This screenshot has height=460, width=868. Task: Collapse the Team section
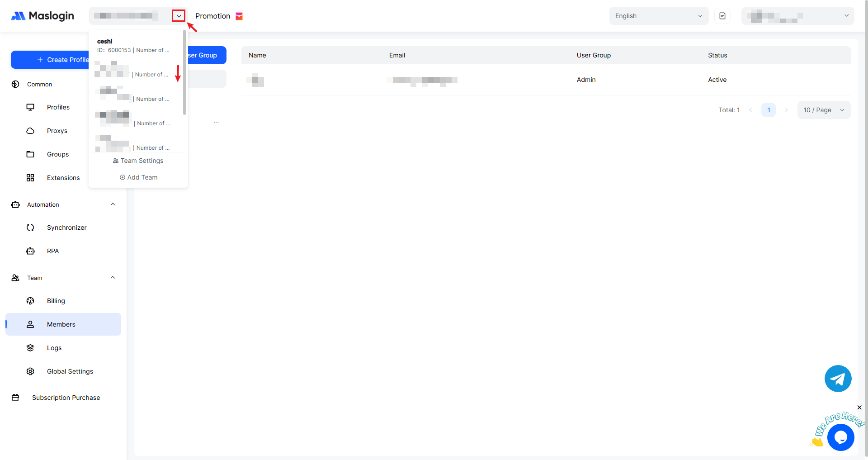pos(113,278)
